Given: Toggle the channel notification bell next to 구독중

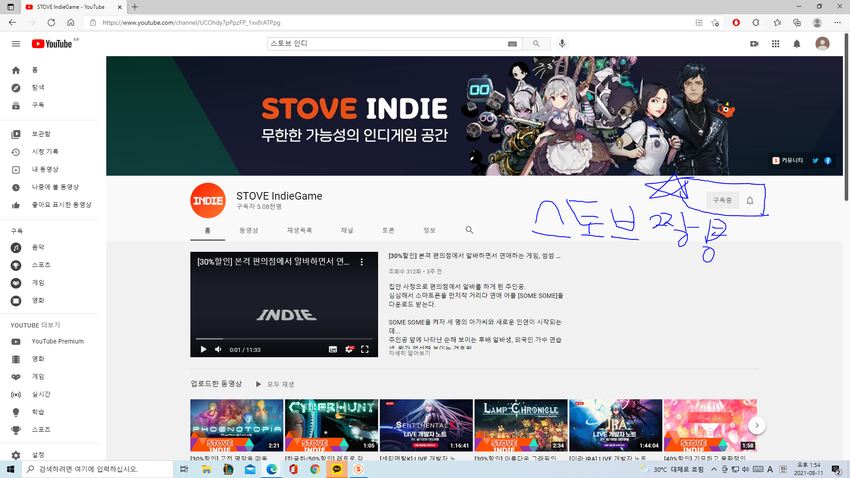Looking at the screenshot, I should (x=750, y=201).
